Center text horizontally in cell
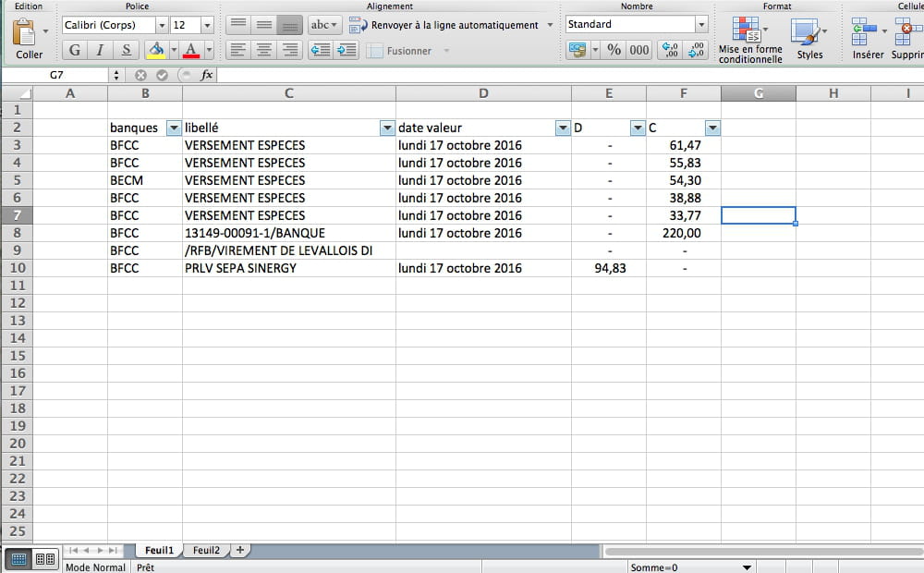This screenshot has width=924, height=573. [264, 50]
